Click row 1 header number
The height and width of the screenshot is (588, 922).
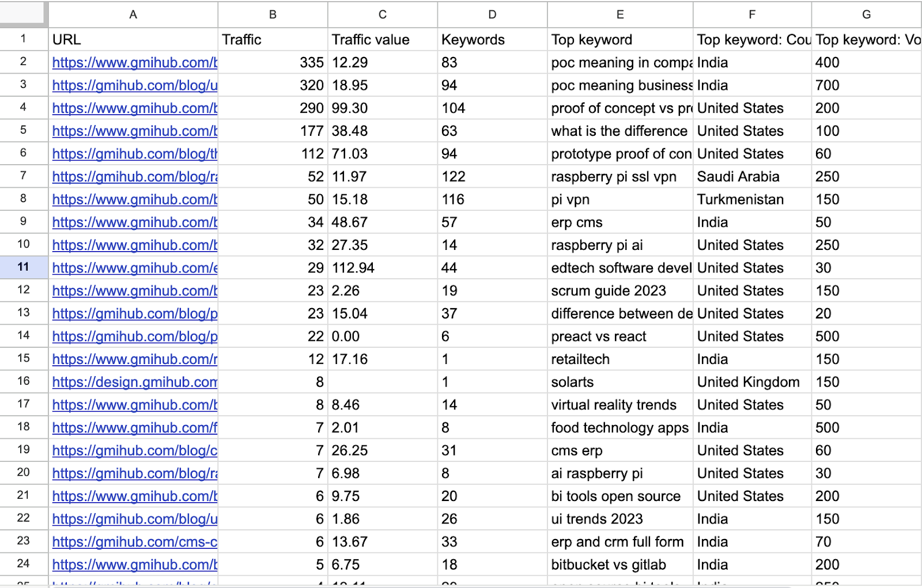tap(24, 39)
